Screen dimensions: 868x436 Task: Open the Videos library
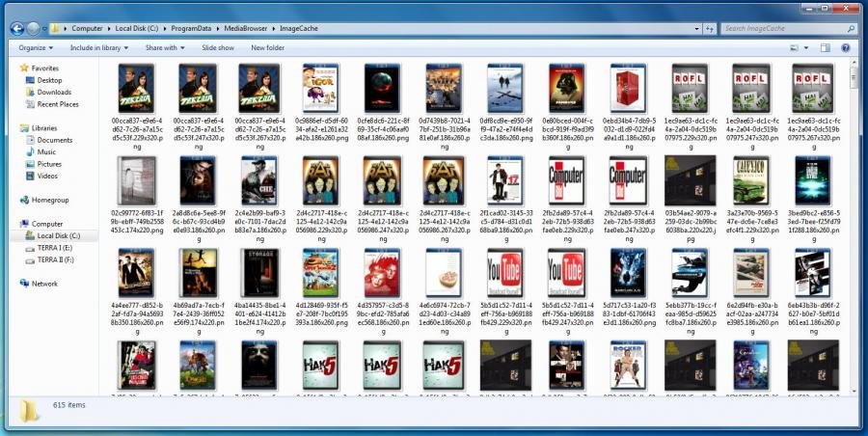(x=47, y=176)
